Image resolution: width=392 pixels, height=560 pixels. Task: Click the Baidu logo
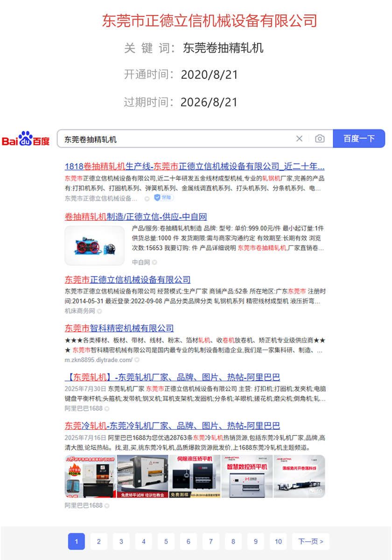pyautogui.click(x=26, y=139)
